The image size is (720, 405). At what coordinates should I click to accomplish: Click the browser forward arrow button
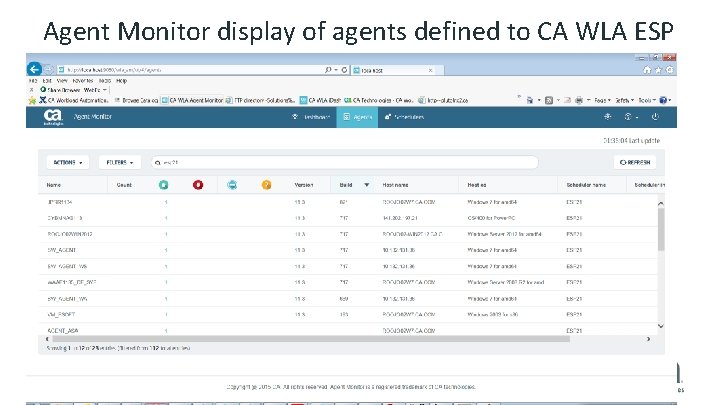click(48, 69)
